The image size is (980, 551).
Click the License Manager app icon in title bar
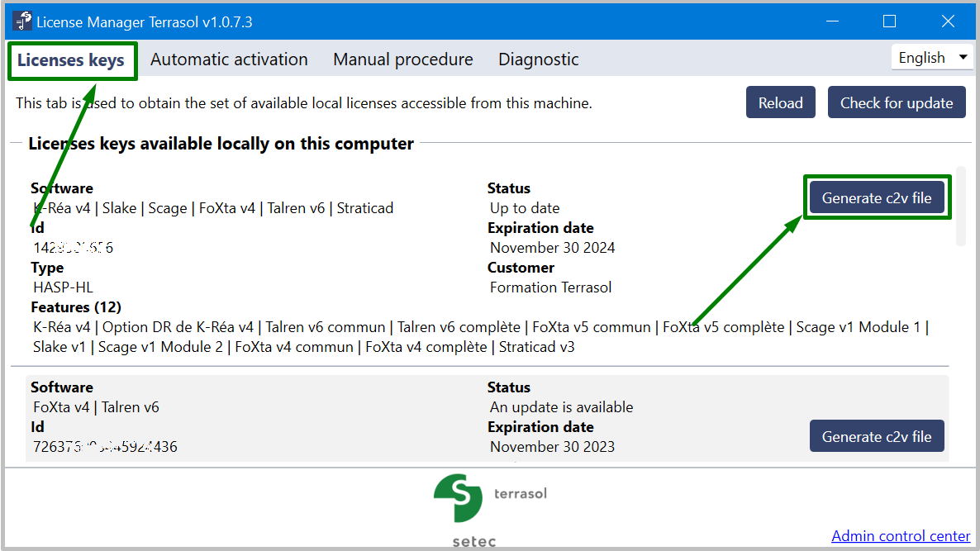click(x=23, y=21)
